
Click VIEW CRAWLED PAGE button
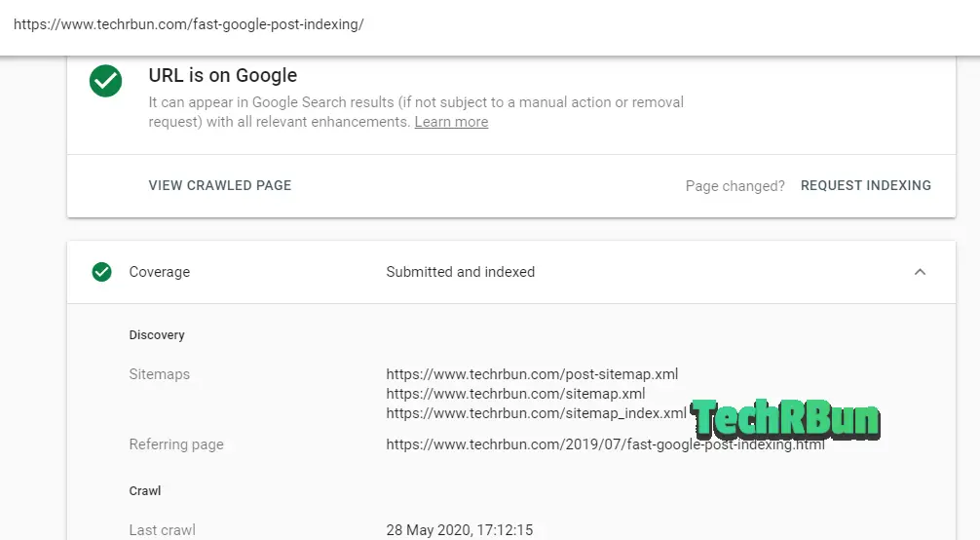tap(220, 186)
